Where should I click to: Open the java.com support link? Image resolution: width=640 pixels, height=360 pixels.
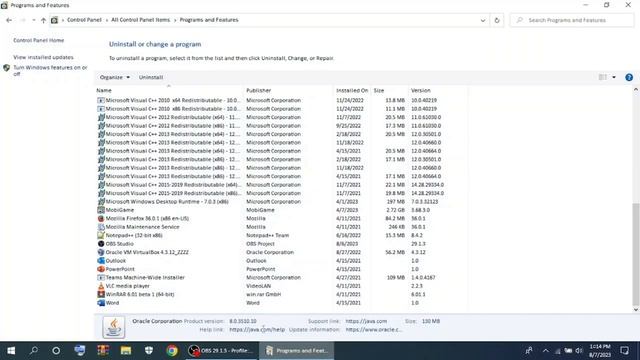coord(366,321)
